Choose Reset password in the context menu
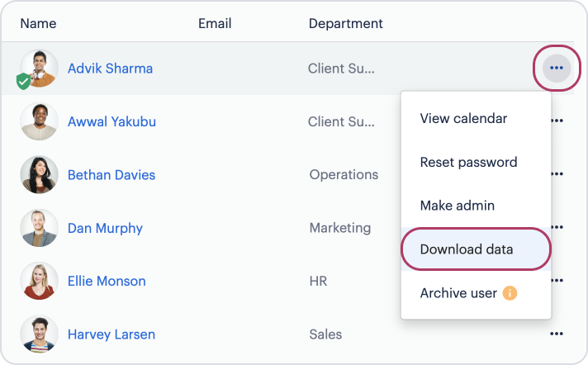 tap(468, 162)
